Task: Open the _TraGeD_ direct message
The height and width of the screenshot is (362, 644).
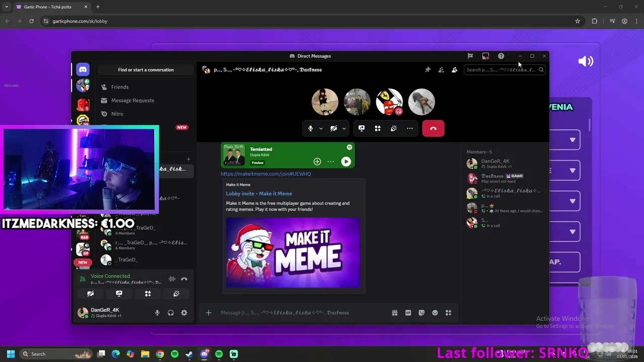Action: click(146, 259)
